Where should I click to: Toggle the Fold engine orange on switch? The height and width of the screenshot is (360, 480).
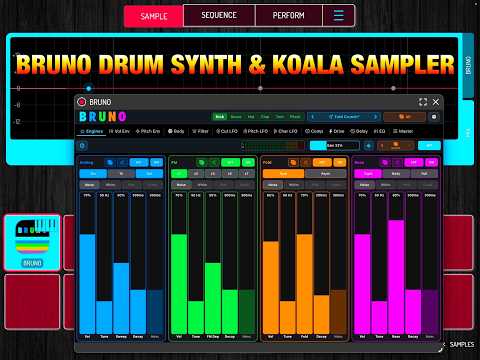coord(340,163)
